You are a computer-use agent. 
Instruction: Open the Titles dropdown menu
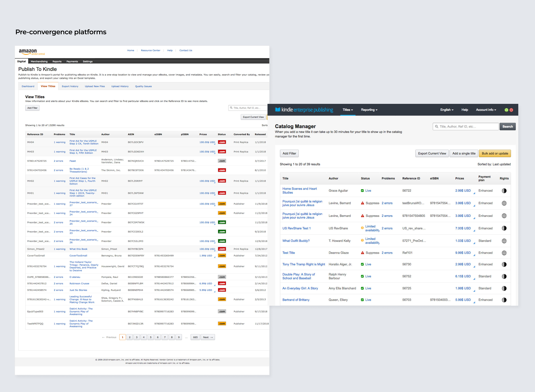[x=347, y=110]
